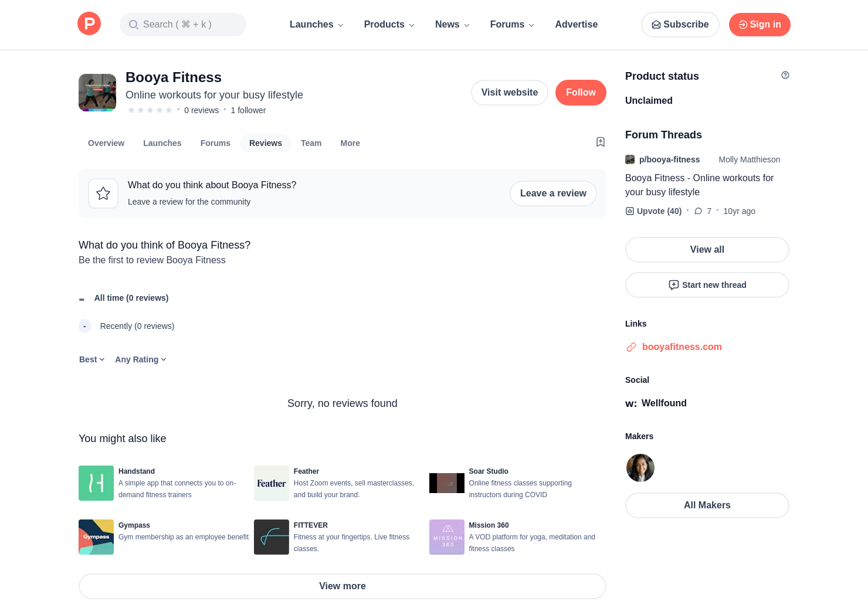This screenshot has width=868, height=608.
Task: Expand the Any Rating filter
Action: 140,359
